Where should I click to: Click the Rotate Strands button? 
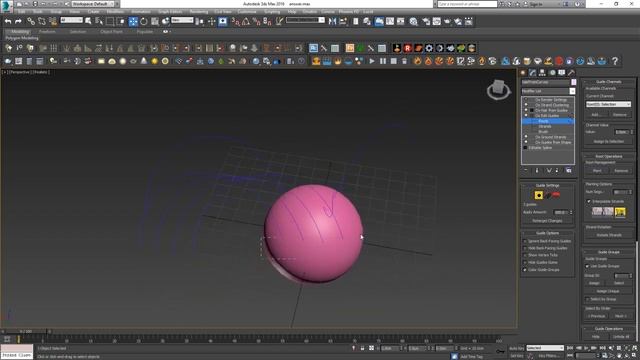609,235
